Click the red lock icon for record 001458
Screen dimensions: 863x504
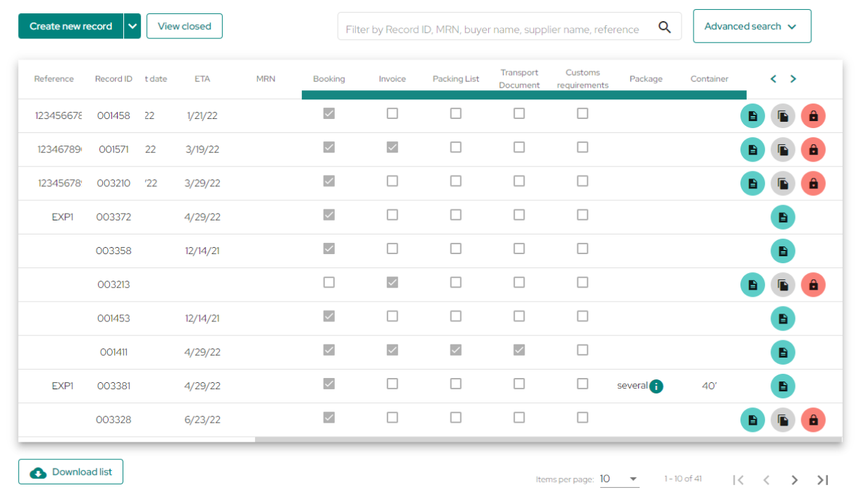[813, 116]
